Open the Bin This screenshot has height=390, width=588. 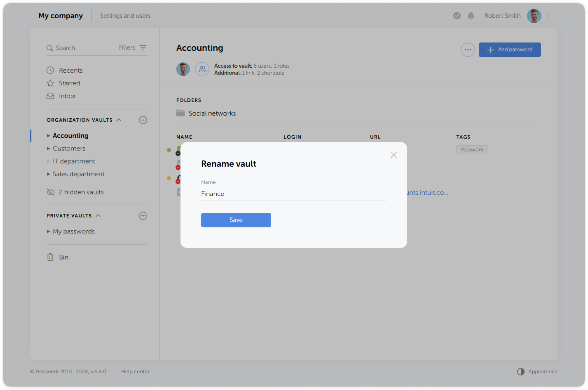(x=63, y=257)
